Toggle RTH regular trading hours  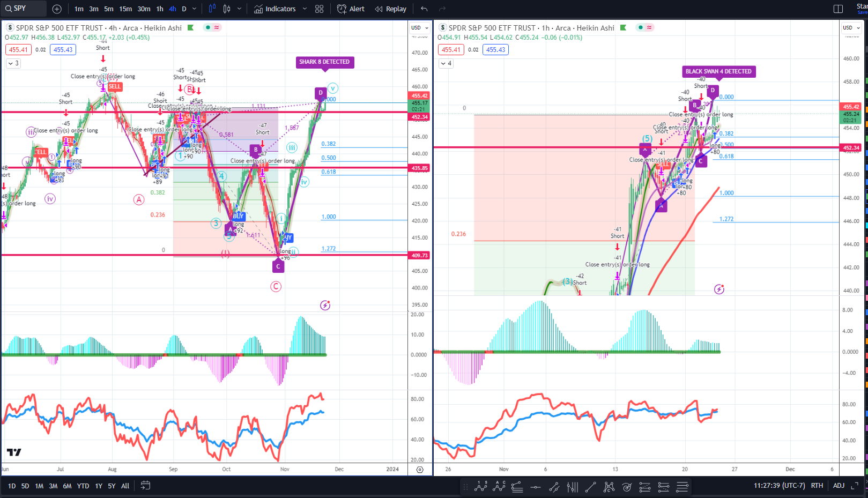coord(817,486)
